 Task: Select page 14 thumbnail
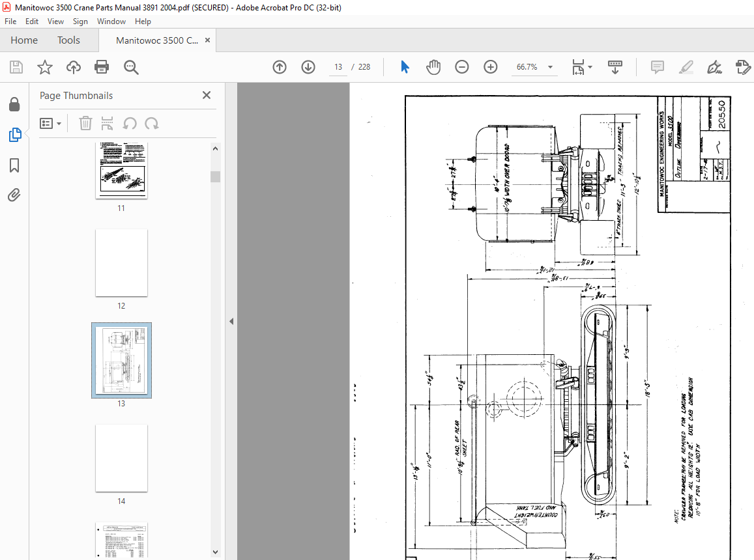(x=121, y=458)
